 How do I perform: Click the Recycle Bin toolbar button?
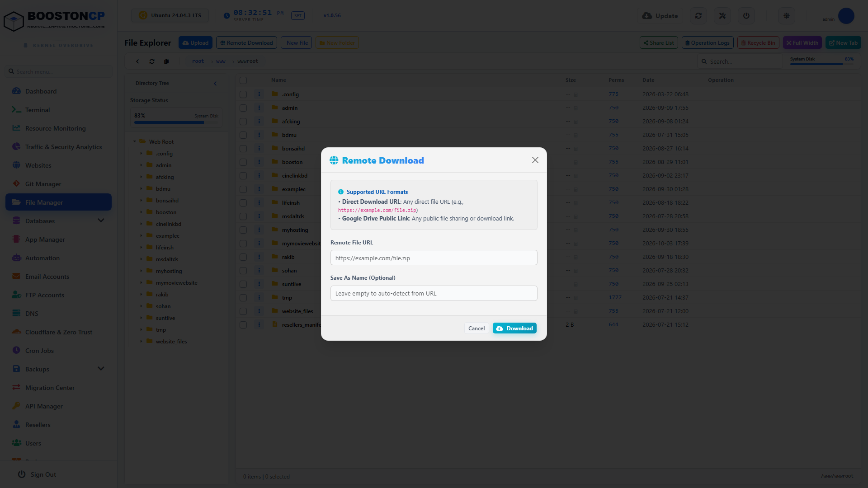758,42
